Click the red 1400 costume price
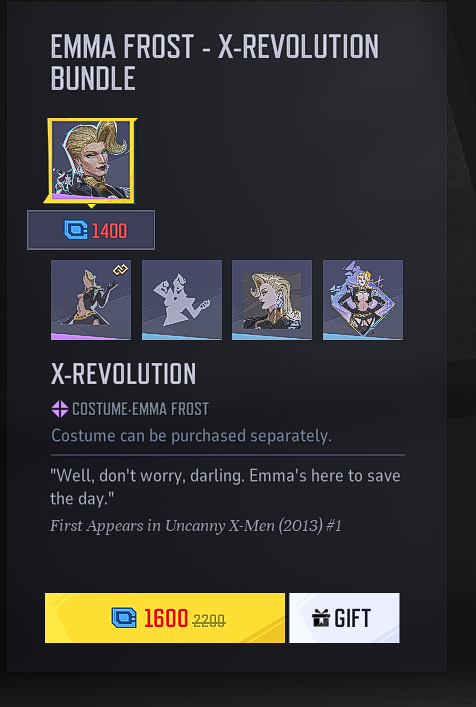This screenshot has width=476, height=707. [x=110, y=231]
